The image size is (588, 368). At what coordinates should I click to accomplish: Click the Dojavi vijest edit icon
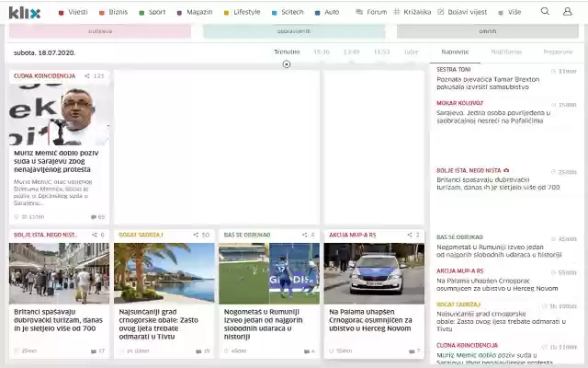(x=441, y=12)
